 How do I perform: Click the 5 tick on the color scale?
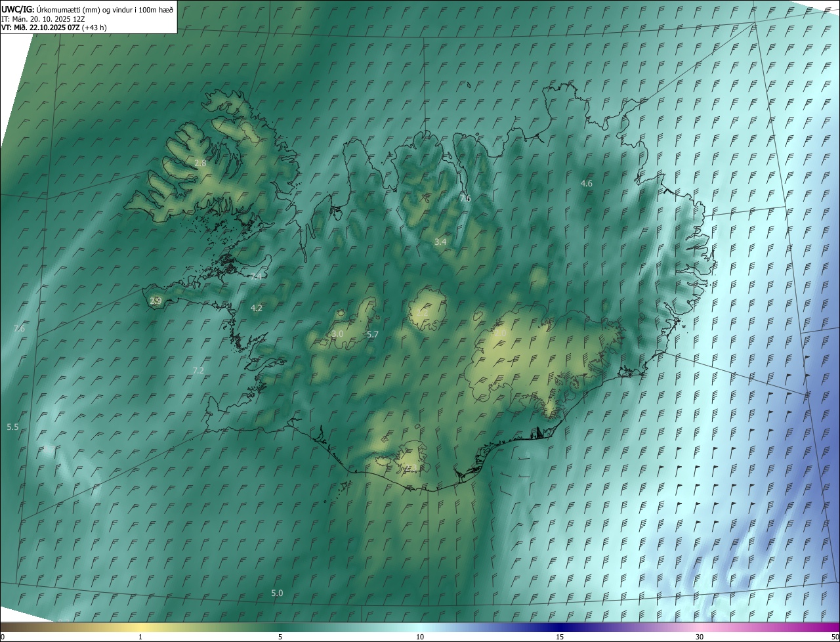tap(280, 637)
